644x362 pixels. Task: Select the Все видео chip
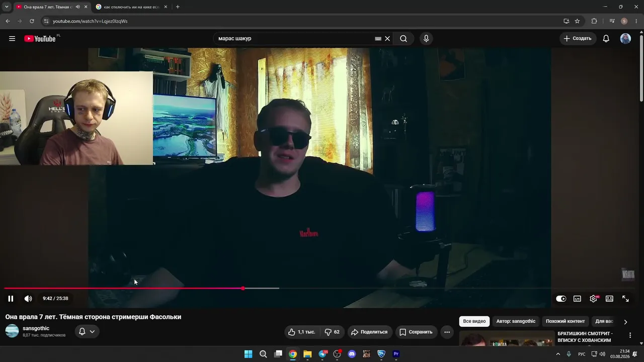pyautogui.click(x=474, y=321)
